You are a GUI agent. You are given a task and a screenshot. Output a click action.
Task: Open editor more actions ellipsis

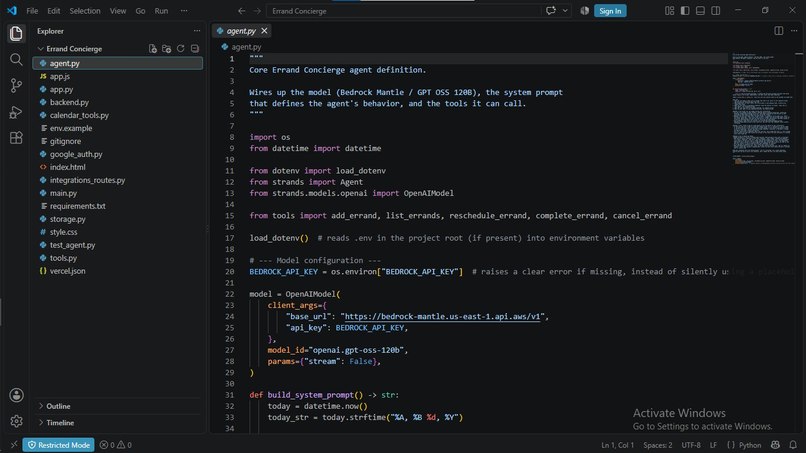click(794, 31)
